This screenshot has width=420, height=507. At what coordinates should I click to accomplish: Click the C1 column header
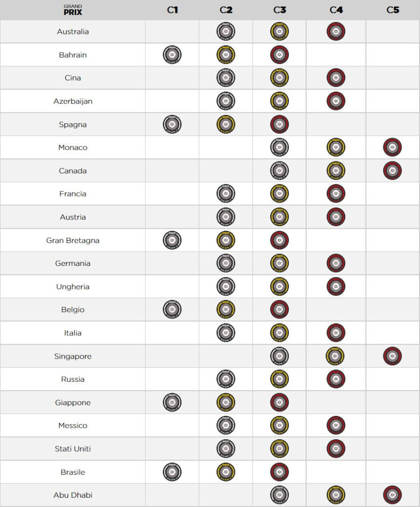click(172, 10)
